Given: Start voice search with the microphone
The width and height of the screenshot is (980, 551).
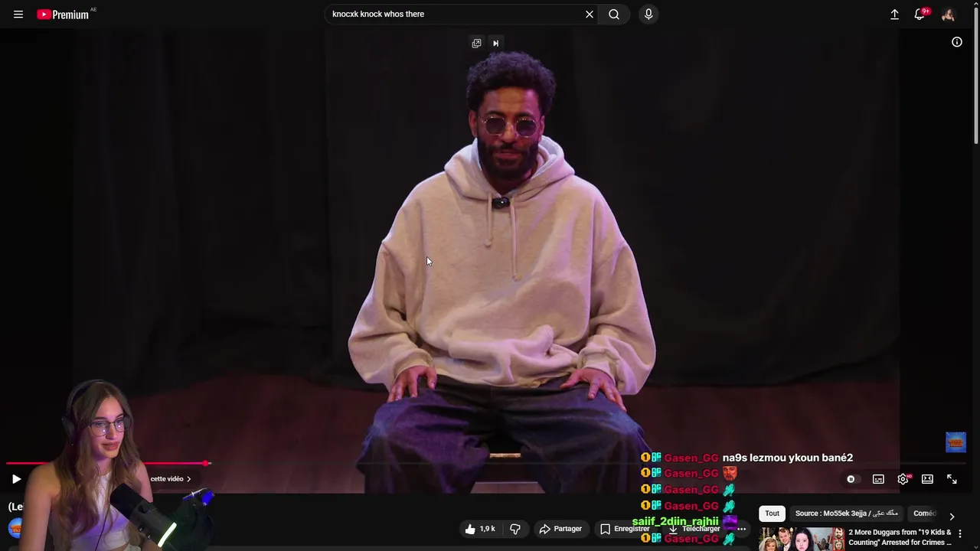Looking at the screenshot, I should (x=648, y=15).
